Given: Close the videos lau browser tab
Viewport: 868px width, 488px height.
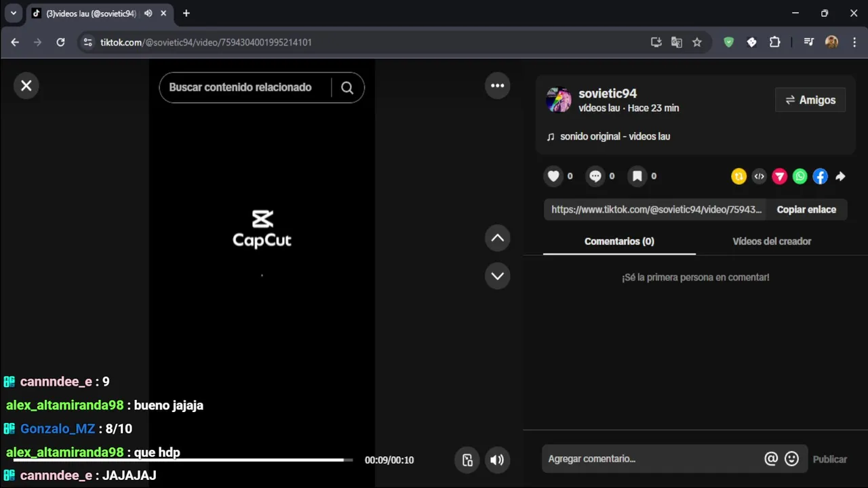Looking at the screenshot, I should click(163, 14).
